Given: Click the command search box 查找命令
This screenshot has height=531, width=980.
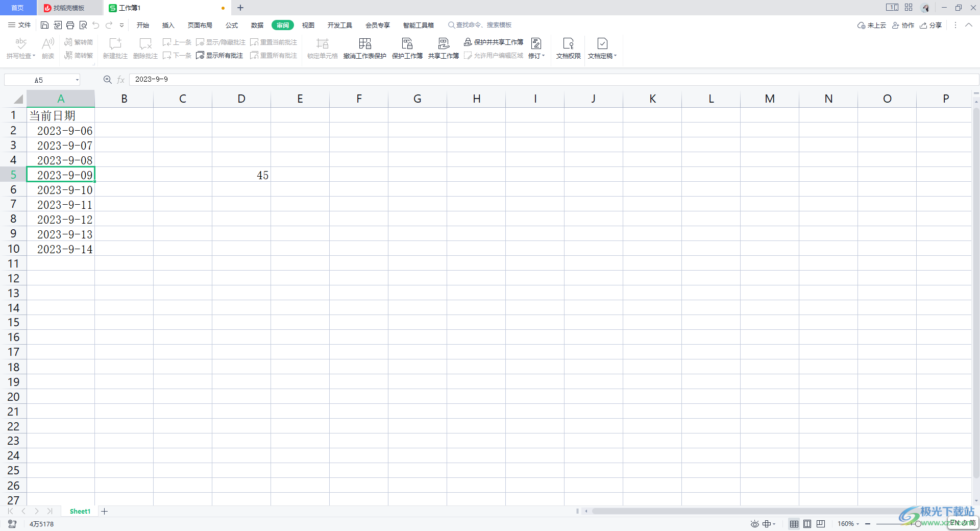Looking at the screenshot, I should [x=480, y=25].
